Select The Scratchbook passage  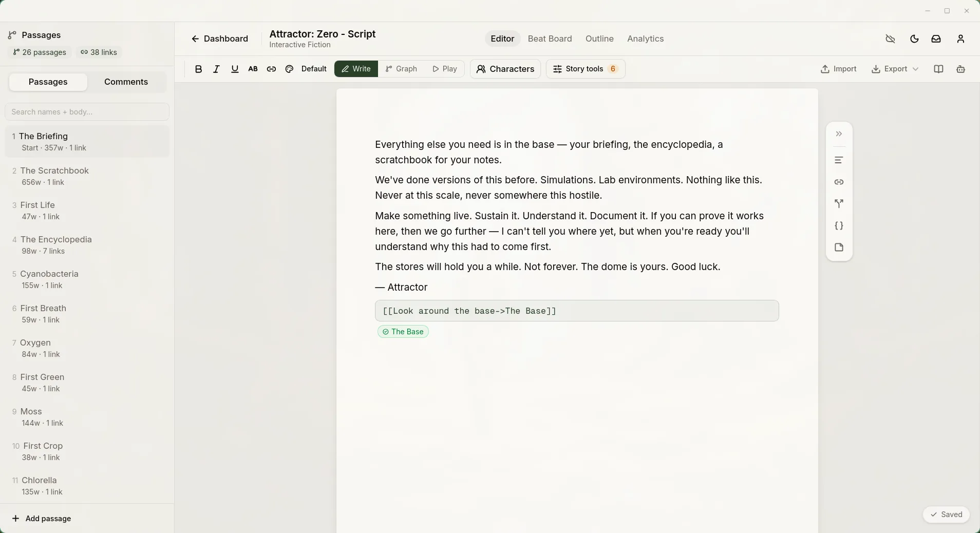pyautogui.click(x=87, y=176)
